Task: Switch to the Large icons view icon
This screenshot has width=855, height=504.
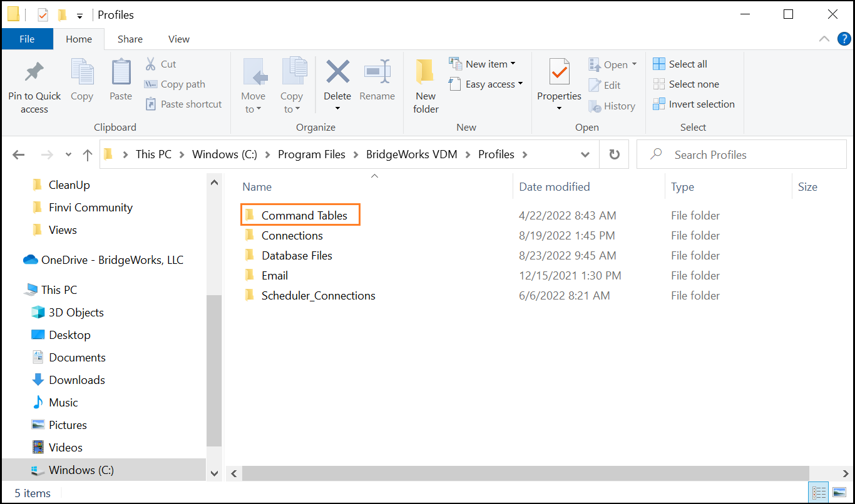Action: click(x=839, y=493)
